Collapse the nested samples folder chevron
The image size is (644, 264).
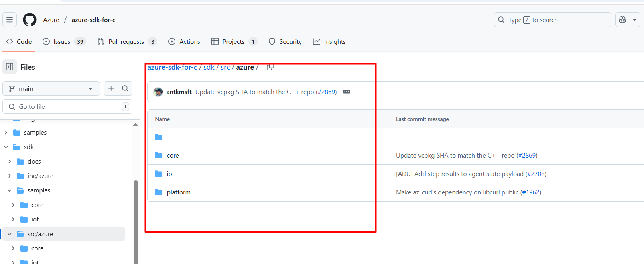pos(10,190)
